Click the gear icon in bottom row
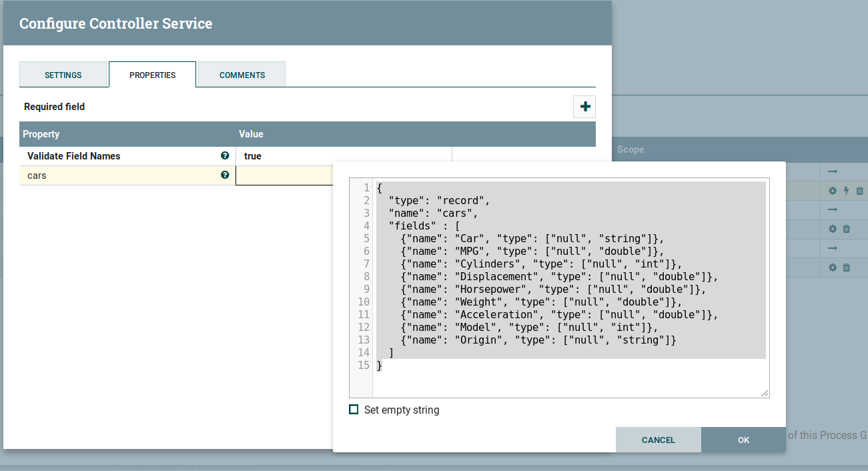868x471 pixels. coord(833,268)
